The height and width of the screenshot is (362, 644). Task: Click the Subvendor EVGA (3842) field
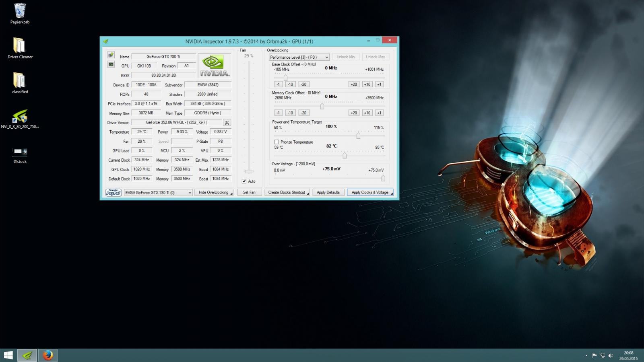click(208, 85)
